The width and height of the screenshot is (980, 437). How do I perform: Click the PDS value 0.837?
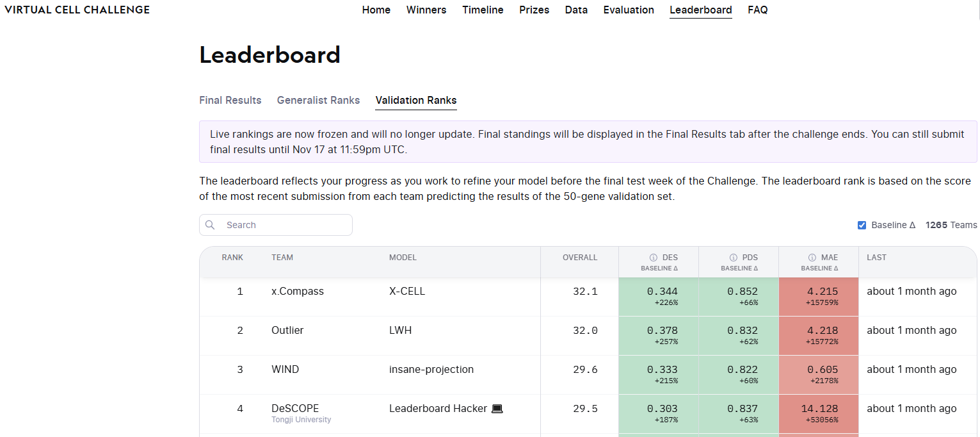743,409
